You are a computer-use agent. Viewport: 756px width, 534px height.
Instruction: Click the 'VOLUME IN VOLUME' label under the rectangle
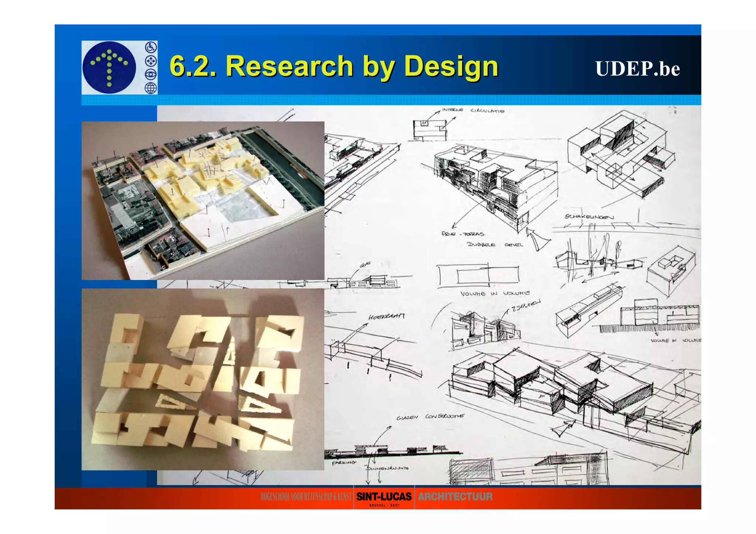point(495,293)
